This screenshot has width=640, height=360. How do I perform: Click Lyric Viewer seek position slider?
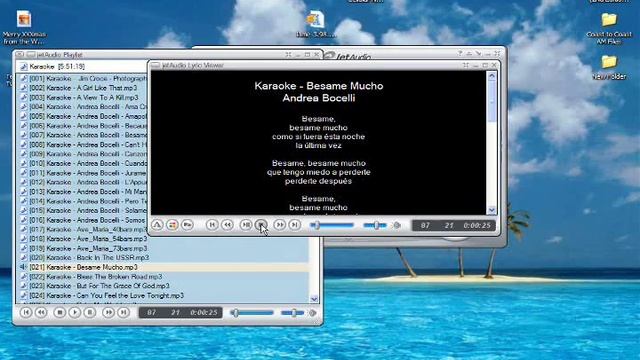point(332,225)
